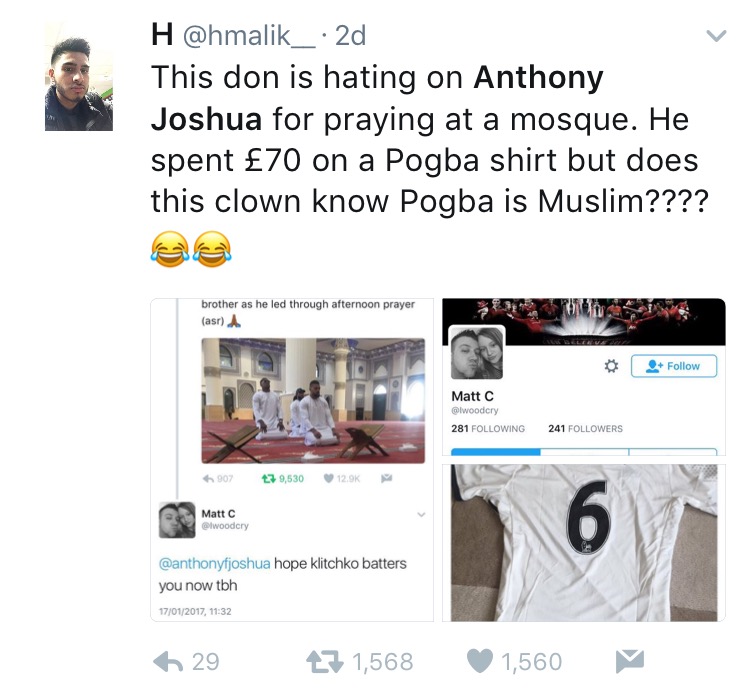Open the gear settings icon beside Follow

tap(611, 366)
